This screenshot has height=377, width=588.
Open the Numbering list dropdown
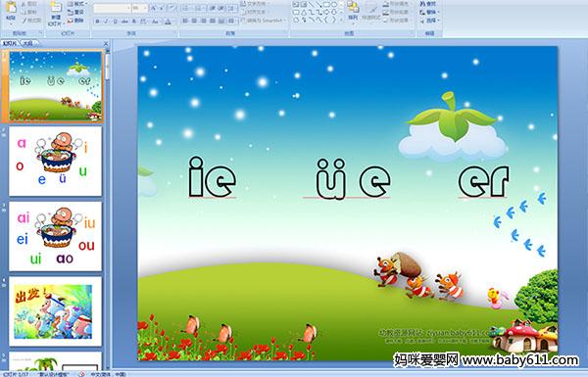(x=199, y=8)
